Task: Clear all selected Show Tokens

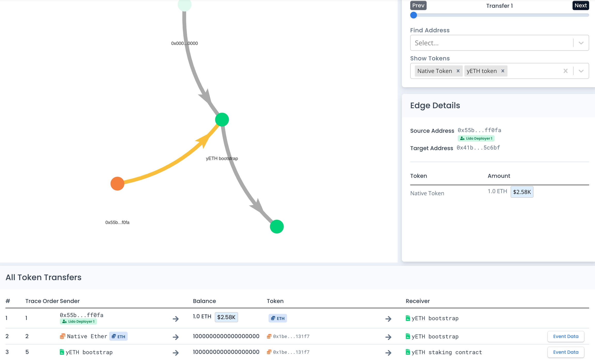Action: point(565,71)
